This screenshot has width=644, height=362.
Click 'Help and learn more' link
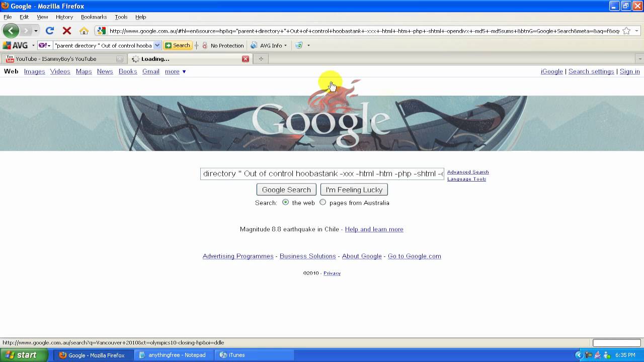click(x=374, y=229)
